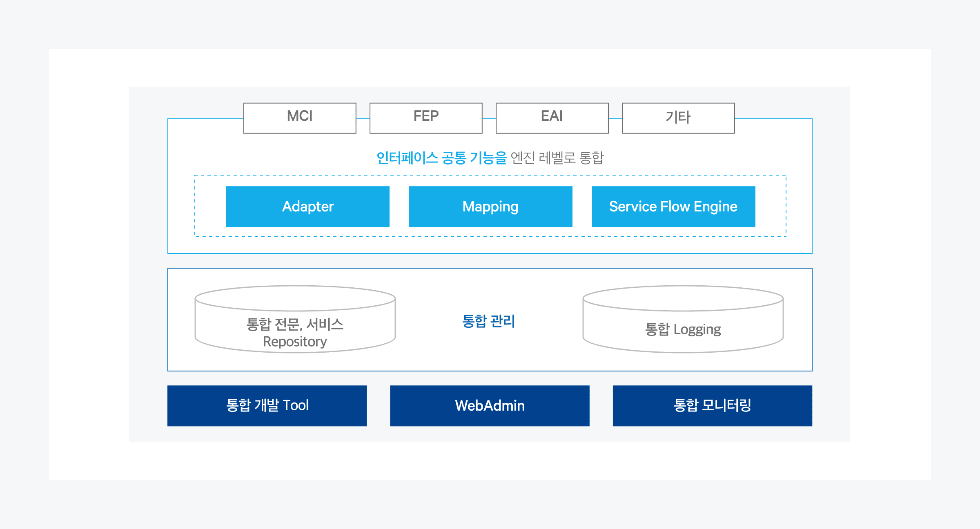Click the 통합 전문, 서비스 text line

point(295,325)
